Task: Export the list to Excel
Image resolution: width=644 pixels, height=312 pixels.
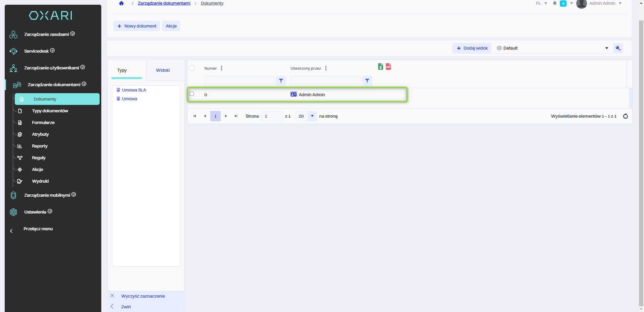Action: [x=380, y=67]
